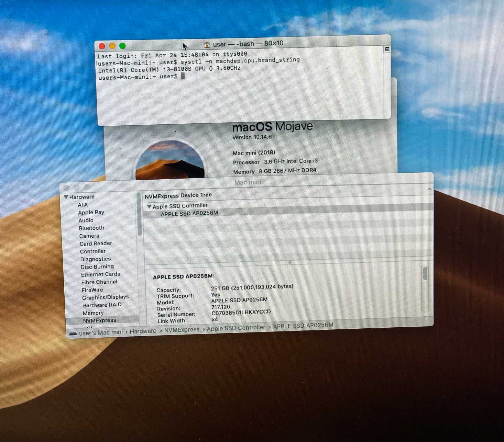The width and height of the screenshot is (504, 442).
Task: Click the small square icon at Terminal's top-right corner
Action: [387, 49]
